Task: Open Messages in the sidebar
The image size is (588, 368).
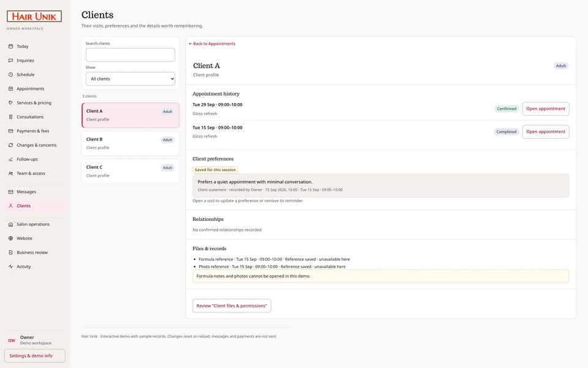Action: [x=35, y=191]
